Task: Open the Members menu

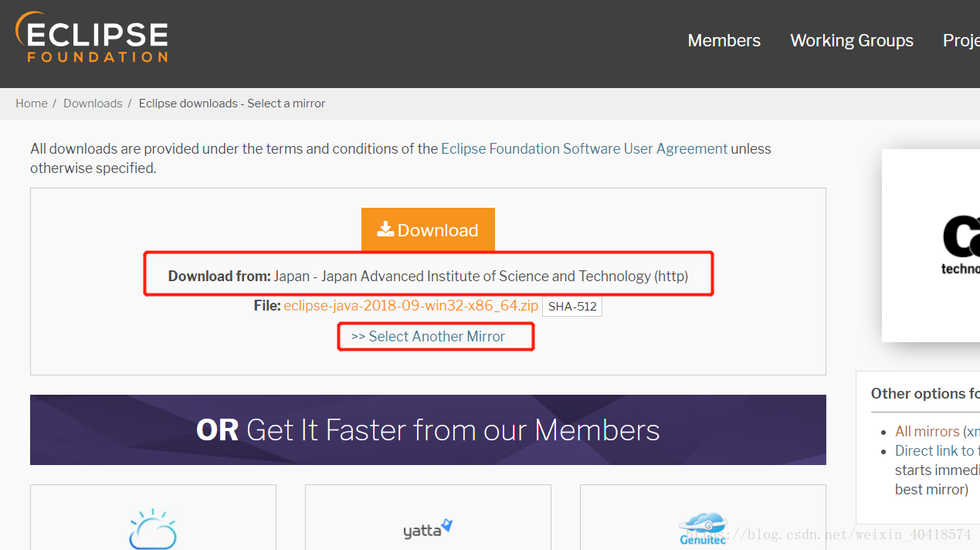Action: click(724, 41)
